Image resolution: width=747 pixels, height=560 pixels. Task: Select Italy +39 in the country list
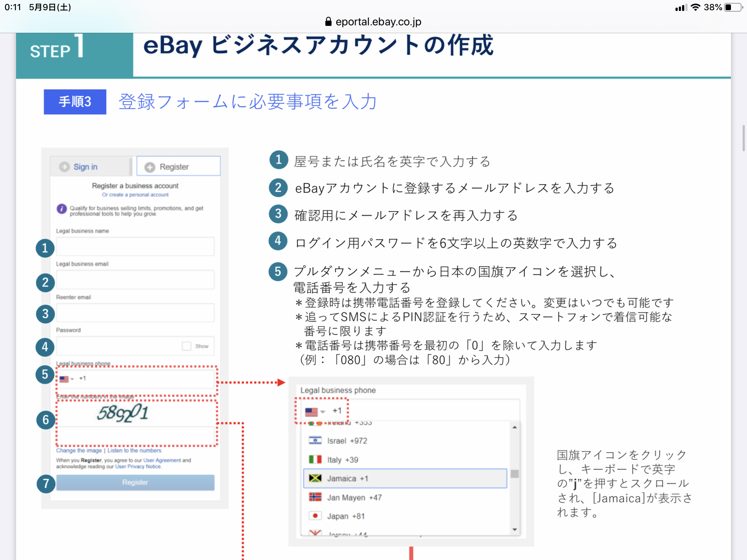point(405,460)
